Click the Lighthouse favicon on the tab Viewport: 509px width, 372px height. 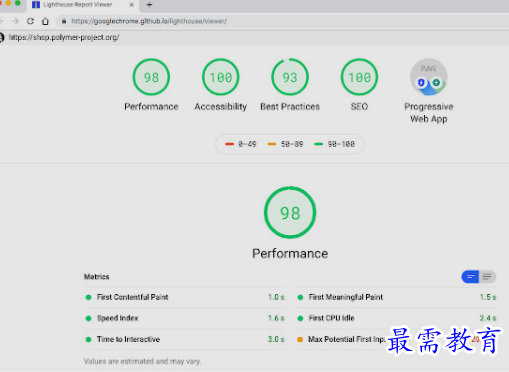pyautogui.click(x=36, y=5)
